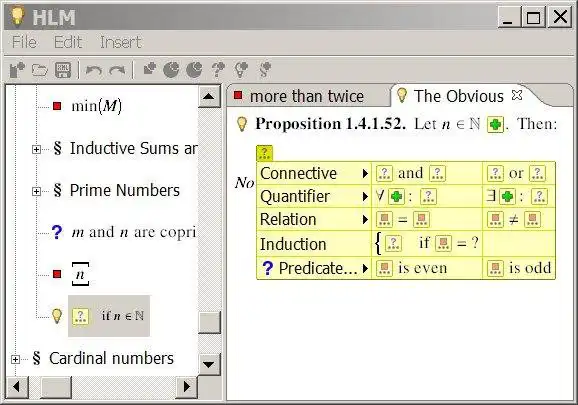578x405 pixels.
Task: Click the question mark toolbar icon
Action: click(218, 69)
